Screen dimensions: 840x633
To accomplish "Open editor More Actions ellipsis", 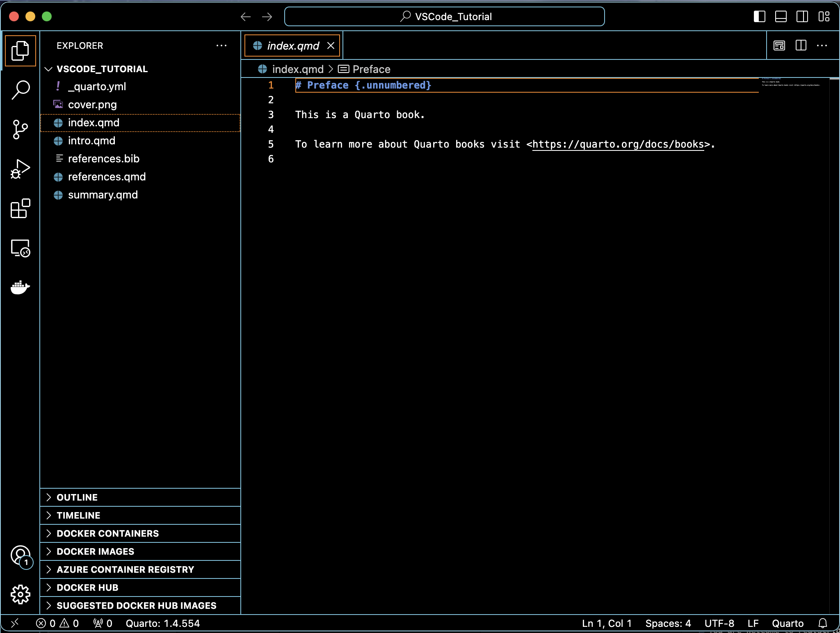I will pos(822,46).
